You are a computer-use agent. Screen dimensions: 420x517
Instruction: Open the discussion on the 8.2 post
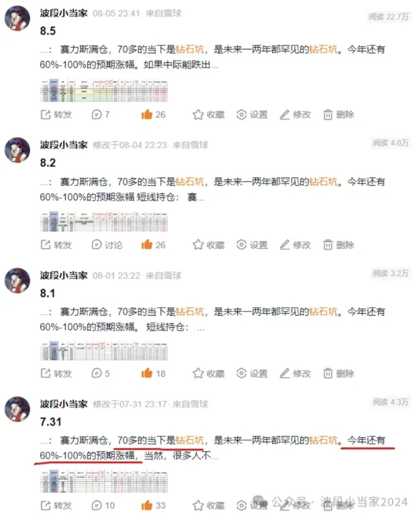106,245
